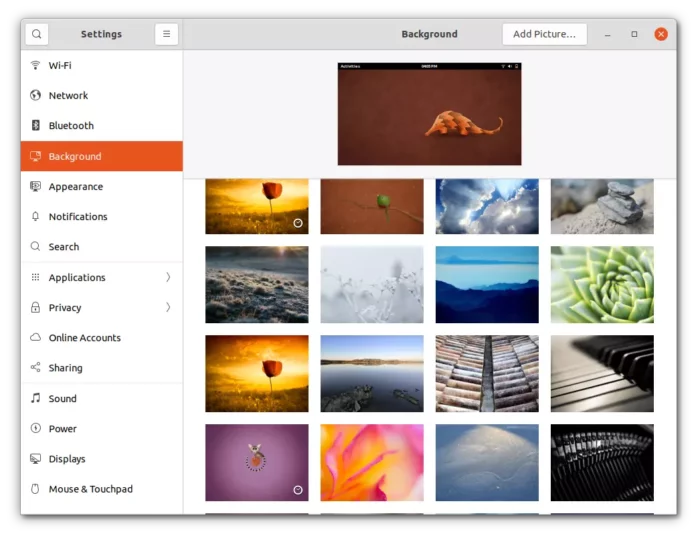Click the Displays monitor icon
The image size is (700, 540).
pyautogui.click(x=35, y=458)
